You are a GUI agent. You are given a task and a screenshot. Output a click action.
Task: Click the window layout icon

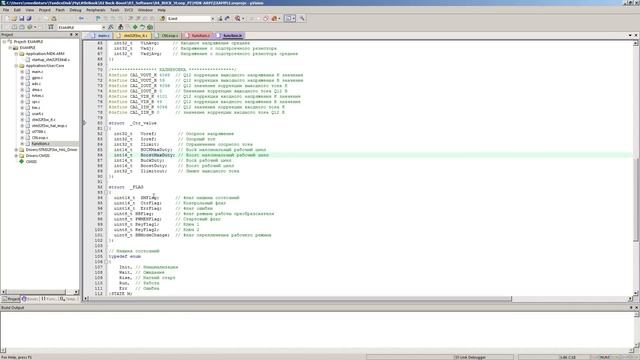pyautogui.click(x=288, y=18)
